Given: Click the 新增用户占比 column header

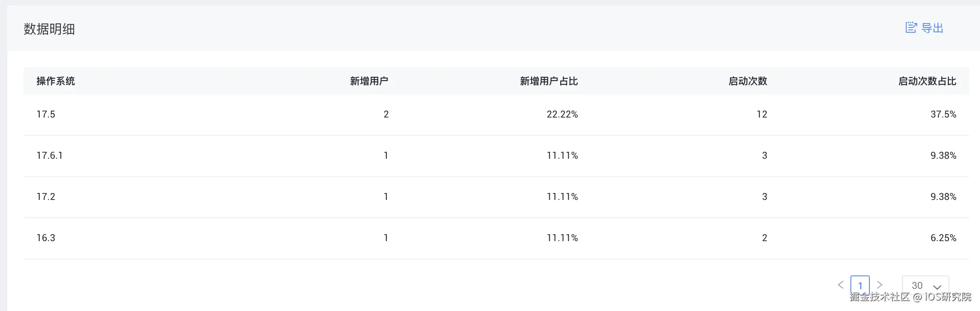Looking at the screenshot, I should [549, 81].
